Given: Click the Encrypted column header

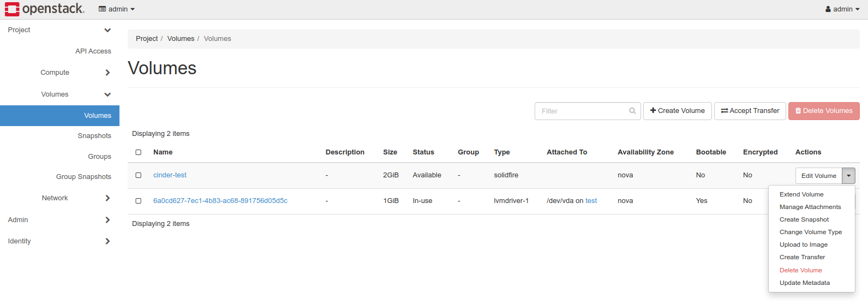Looking at the screenshot, I should pos(760,152).
